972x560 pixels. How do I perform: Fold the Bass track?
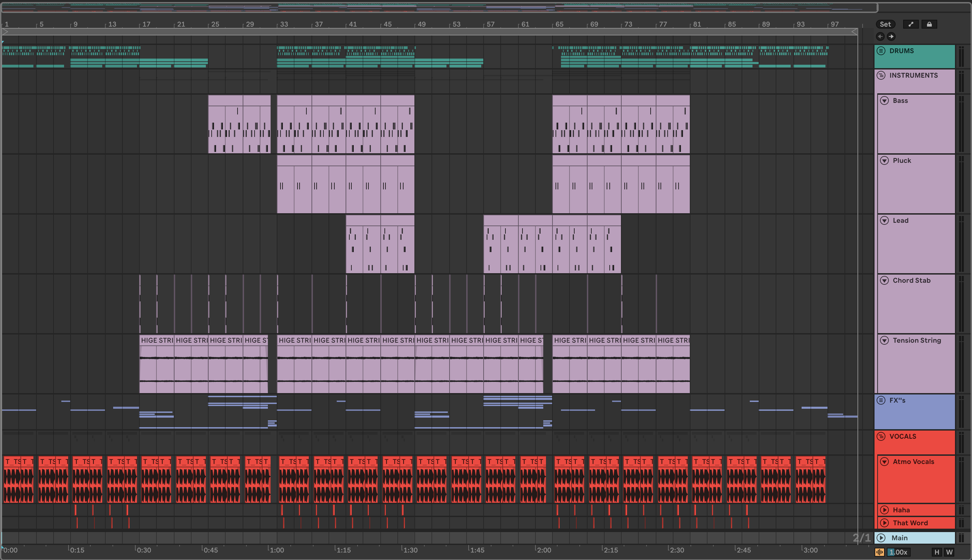pos(885,101)
